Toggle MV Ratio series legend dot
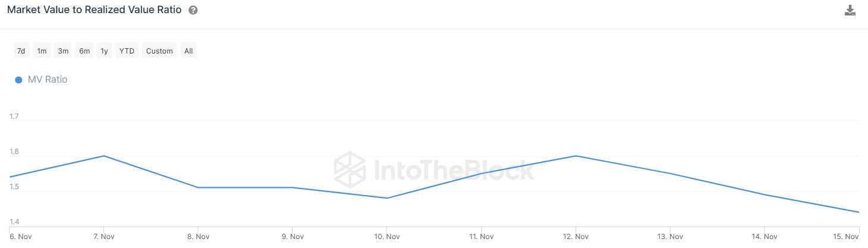The image size is (868, 248). click(x=18, y=80)
